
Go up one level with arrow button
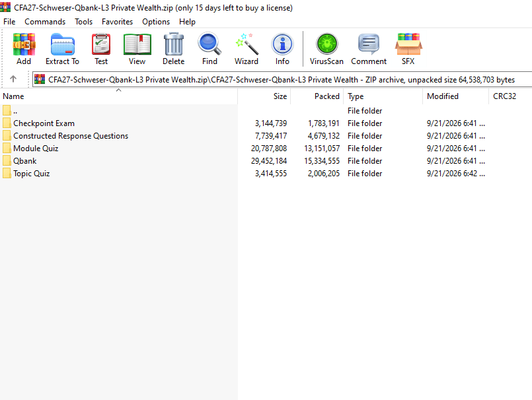click(x=13, y=79)
